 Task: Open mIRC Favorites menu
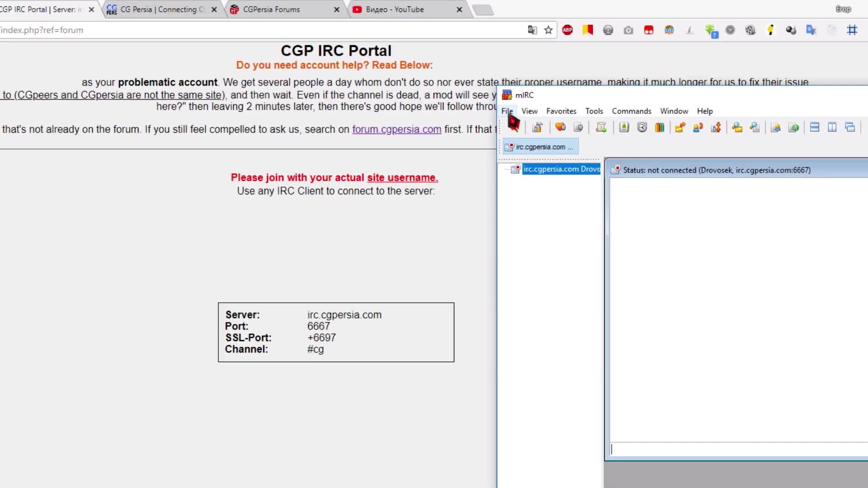[x=561, y=111]
